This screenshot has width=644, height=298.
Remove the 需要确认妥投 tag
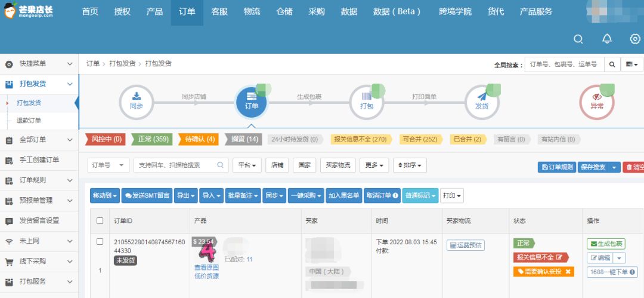568,272
